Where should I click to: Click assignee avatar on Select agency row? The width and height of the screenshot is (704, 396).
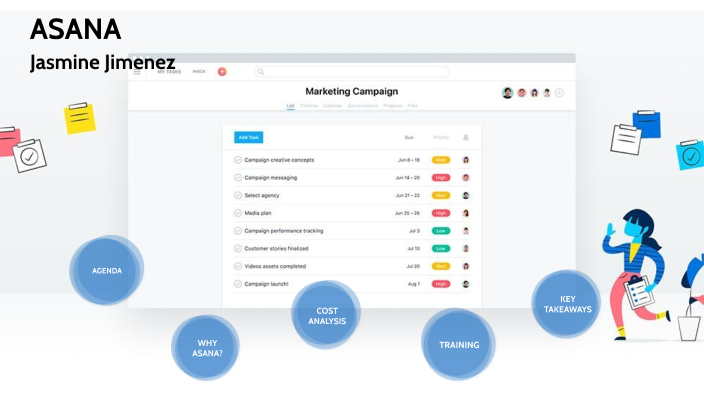(466, 195)
